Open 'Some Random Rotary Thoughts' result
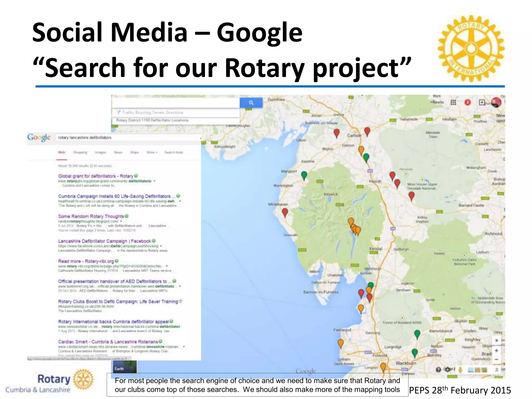Image resolution: width=532 pixels, height=399 pixels. pyautogui.click(x=91, y=216)
